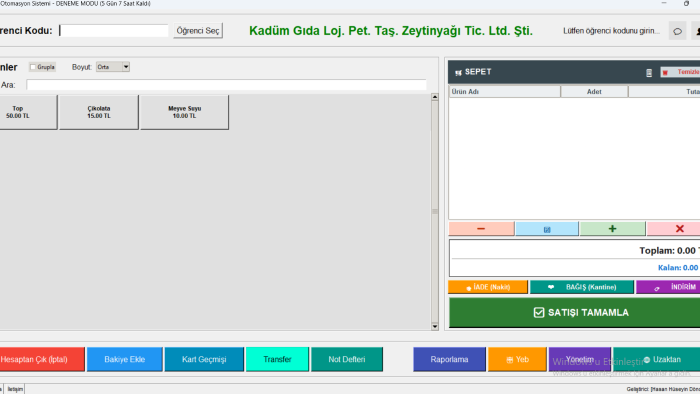Image resolution: width=700 pixels, height=394 pixels.
Task: Decrease quantity with the minus button
Action: [x=481, y=228]
